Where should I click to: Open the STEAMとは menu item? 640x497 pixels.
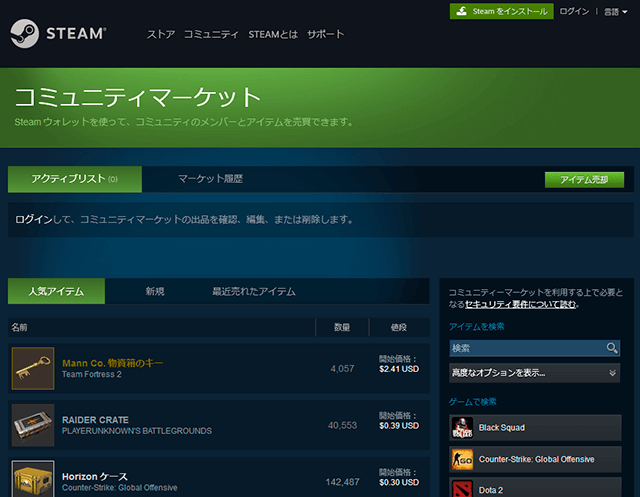click(273, 34)
